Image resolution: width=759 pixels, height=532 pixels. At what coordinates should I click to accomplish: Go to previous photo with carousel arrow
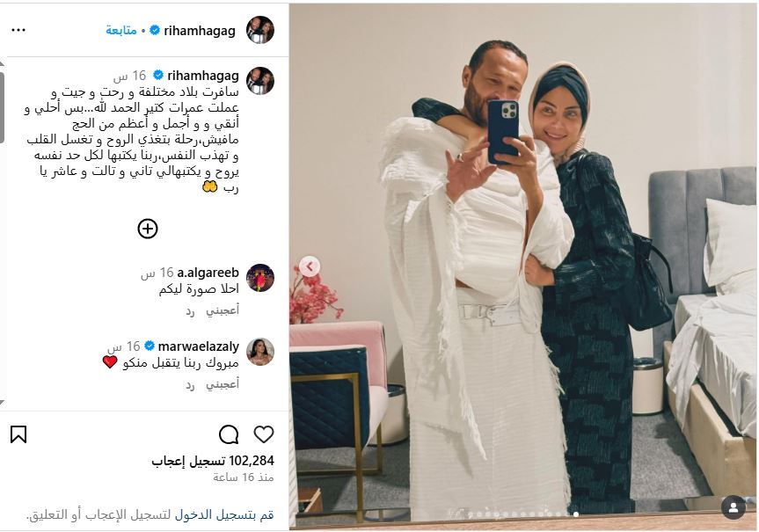tap(310, 266)
